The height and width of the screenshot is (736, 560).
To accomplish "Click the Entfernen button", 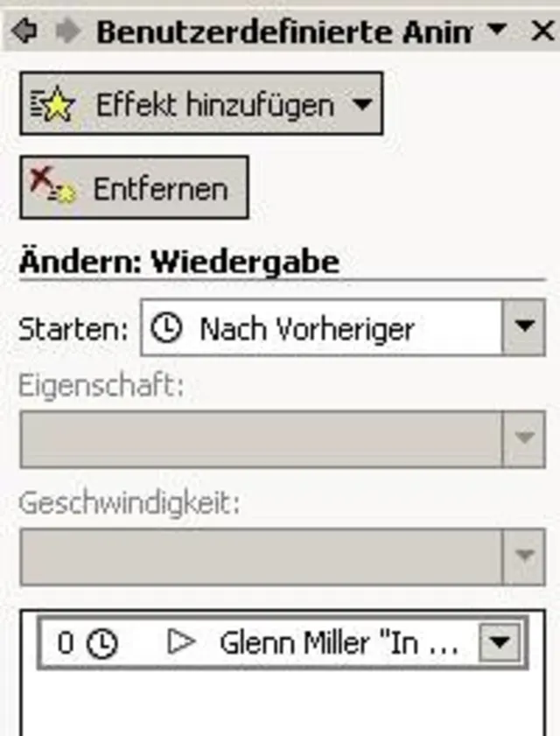I will click(134, 188).
